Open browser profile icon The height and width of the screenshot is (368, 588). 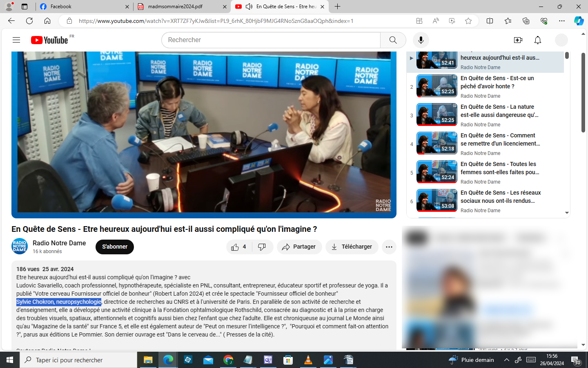tap(9, 7)
